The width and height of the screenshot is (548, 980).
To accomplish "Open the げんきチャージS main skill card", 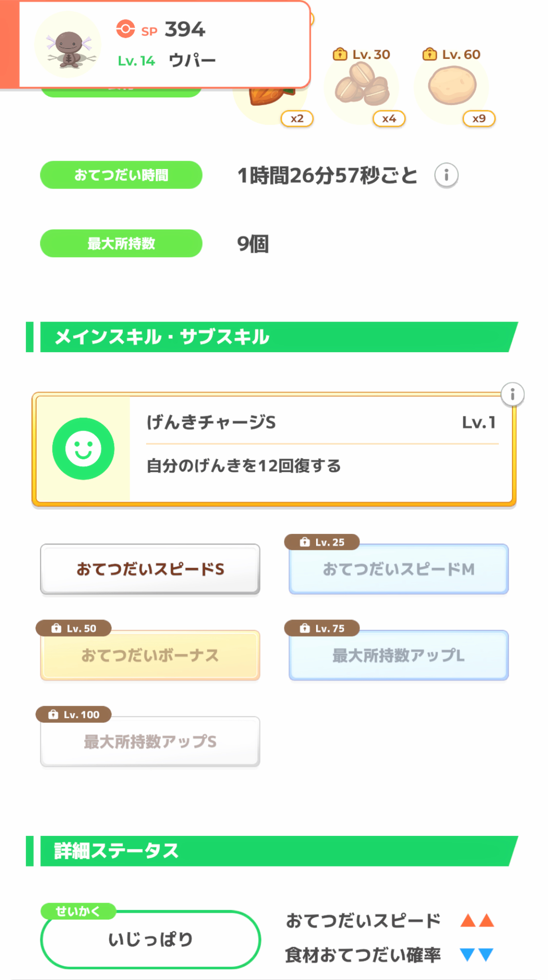I will point(321,449).
